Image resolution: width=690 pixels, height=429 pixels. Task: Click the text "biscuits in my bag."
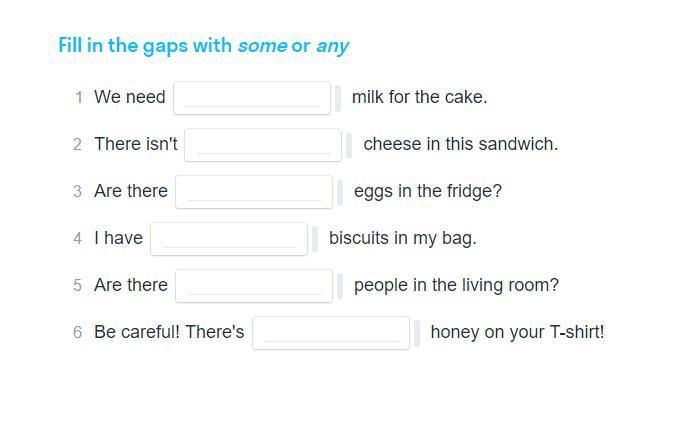pyautogui.click(x=402, y=238)
